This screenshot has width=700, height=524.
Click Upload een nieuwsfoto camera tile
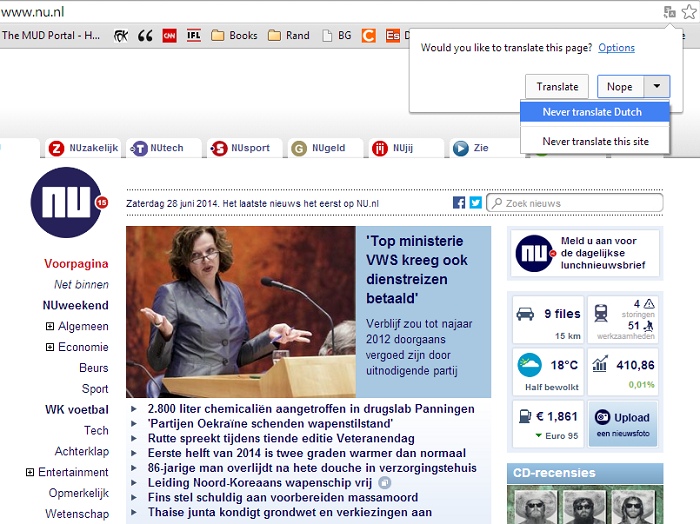point(622,423)
